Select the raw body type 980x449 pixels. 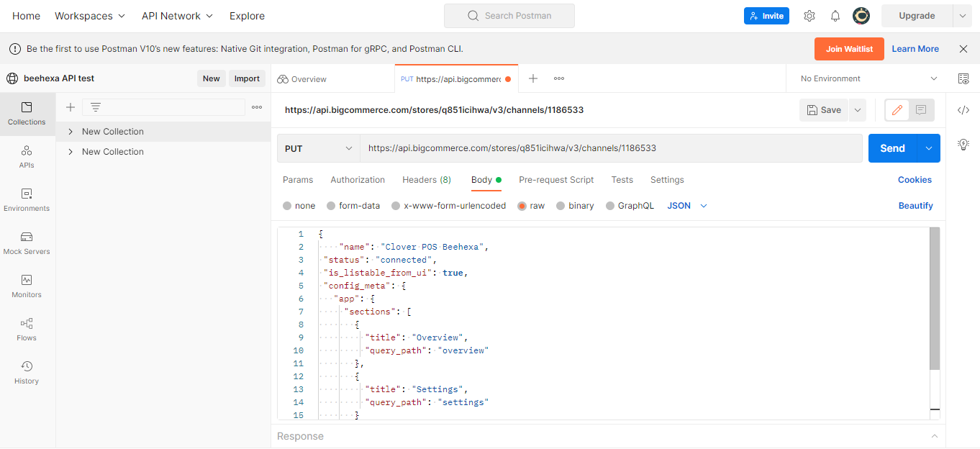pyautogui.click(x=530, y=205)
